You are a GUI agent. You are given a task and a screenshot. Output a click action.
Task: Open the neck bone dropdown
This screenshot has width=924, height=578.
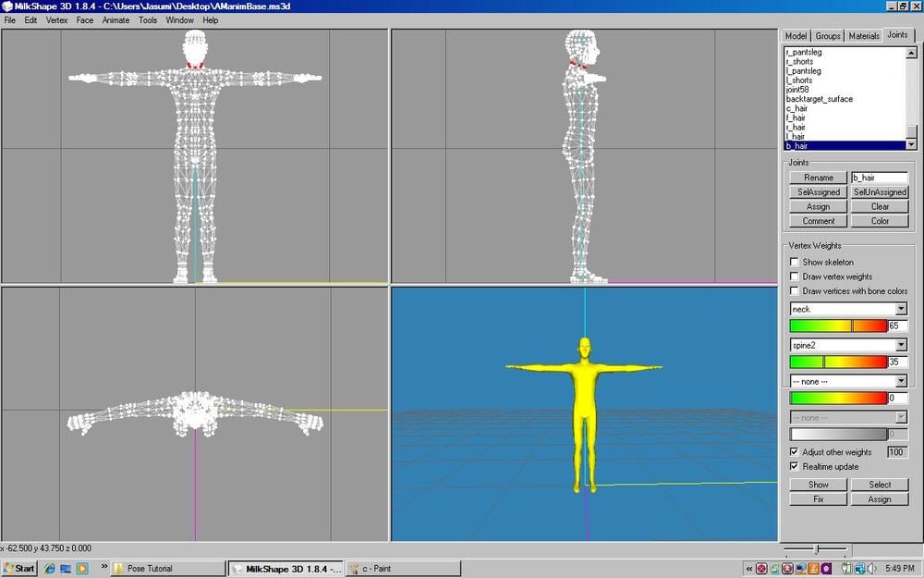(x=901, y=309)
